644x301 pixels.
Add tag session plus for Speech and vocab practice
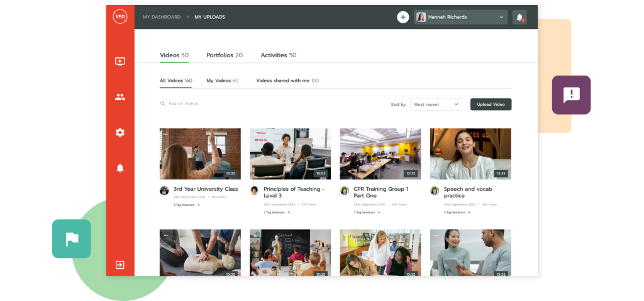469,213
